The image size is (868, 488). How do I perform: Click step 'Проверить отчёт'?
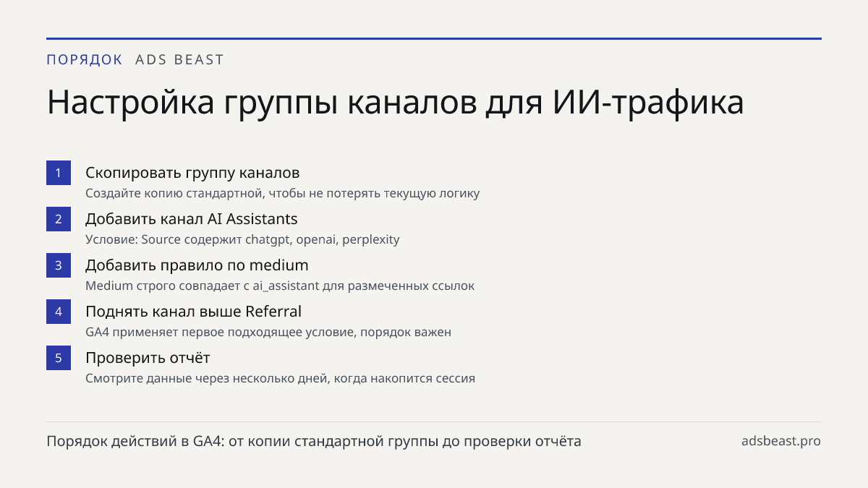(x=148, y=358)
